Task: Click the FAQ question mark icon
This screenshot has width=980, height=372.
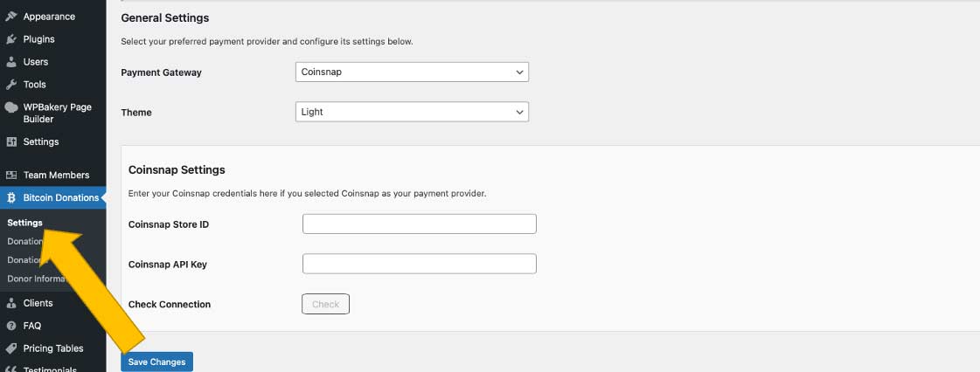Action: [x=11, y=326]
